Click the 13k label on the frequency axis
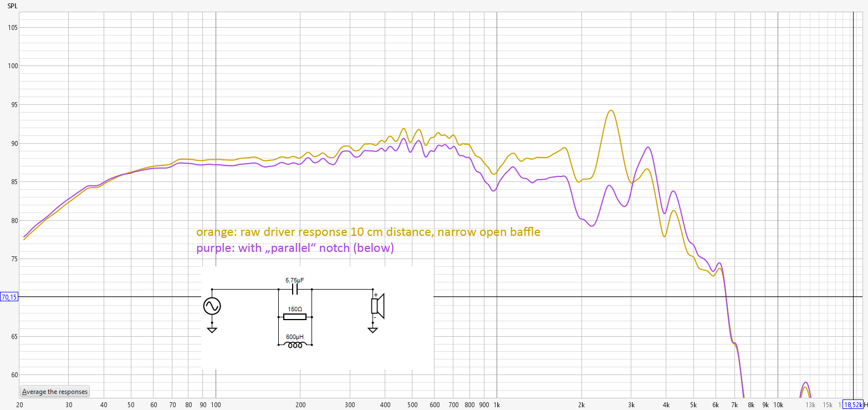This screenshot has width=868, height=410. tap(810, 405)
